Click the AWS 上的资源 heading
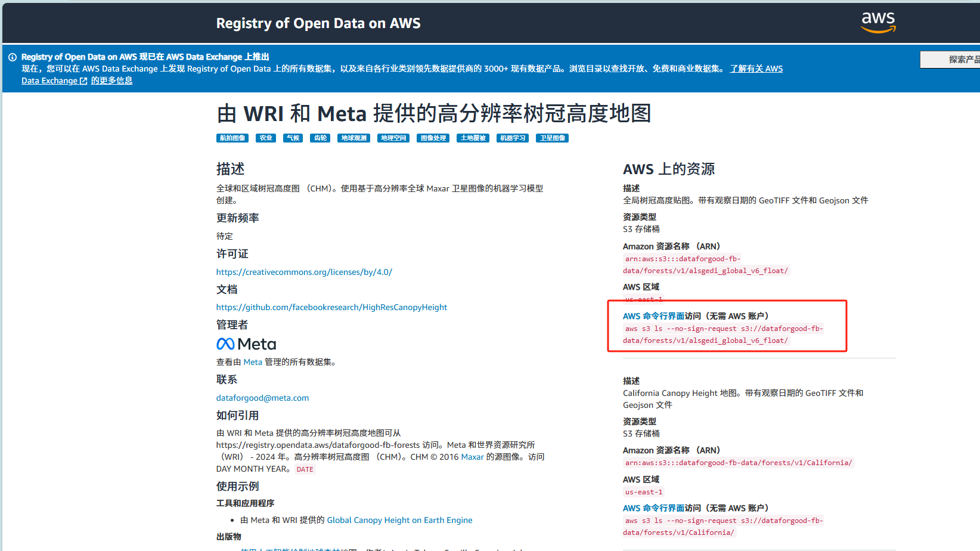 (669, 169)
